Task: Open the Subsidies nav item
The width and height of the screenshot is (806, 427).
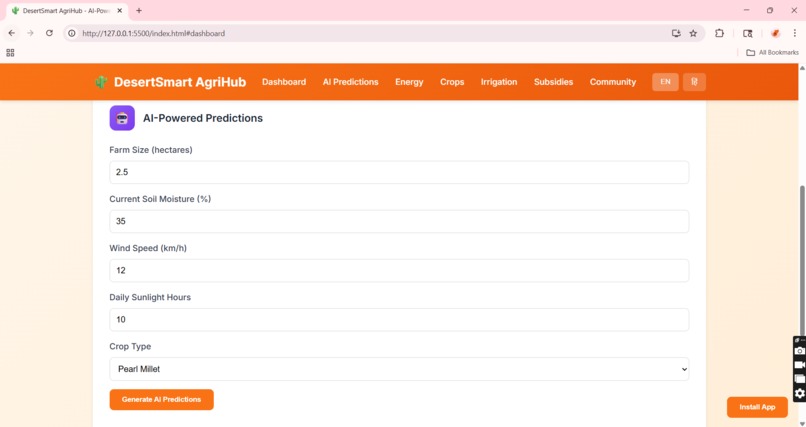Action: tap(553, 82)
